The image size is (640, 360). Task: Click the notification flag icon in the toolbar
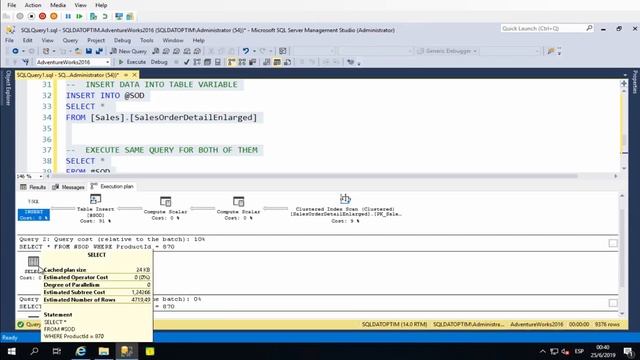pyautogui.click(x=551, y=51)
